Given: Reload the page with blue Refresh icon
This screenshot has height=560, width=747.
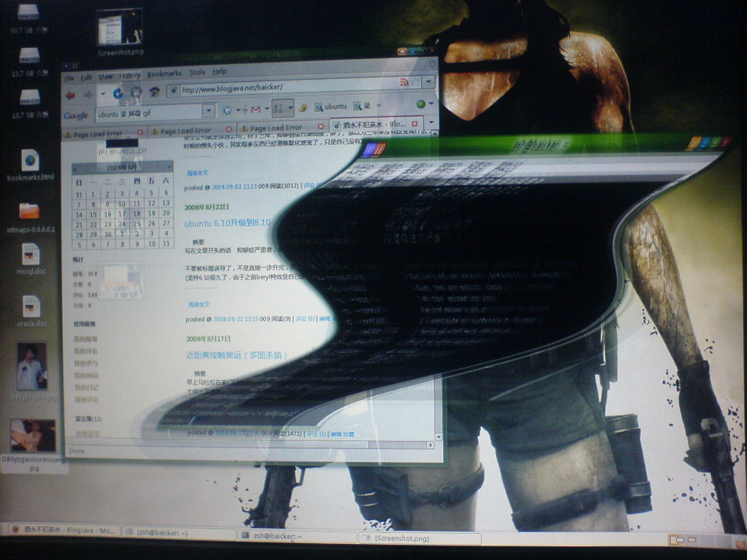Looking at the screenshot, I should point(117,93).
